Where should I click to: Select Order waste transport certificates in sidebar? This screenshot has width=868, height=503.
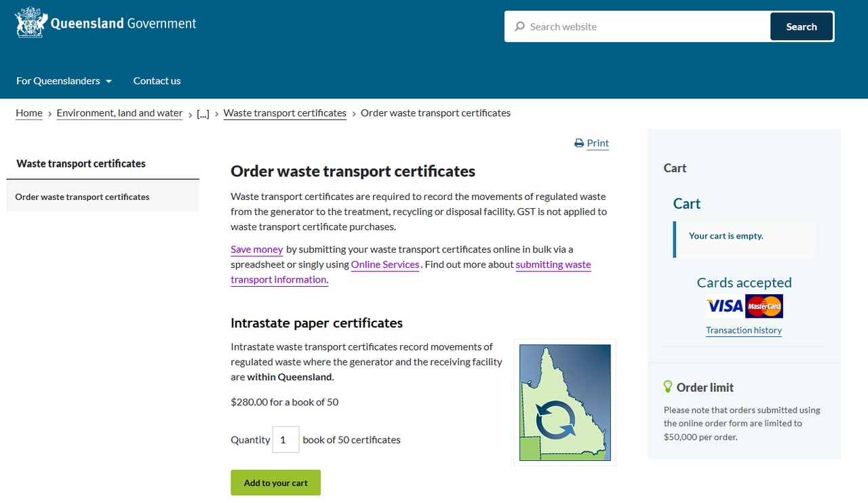82,197
